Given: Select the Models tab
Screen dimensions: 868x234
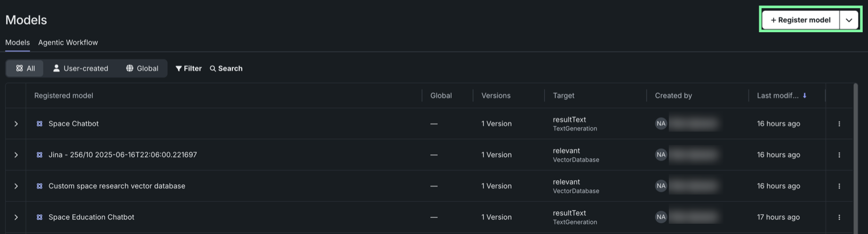Looking at the screenshot, I should click(18, 42).
